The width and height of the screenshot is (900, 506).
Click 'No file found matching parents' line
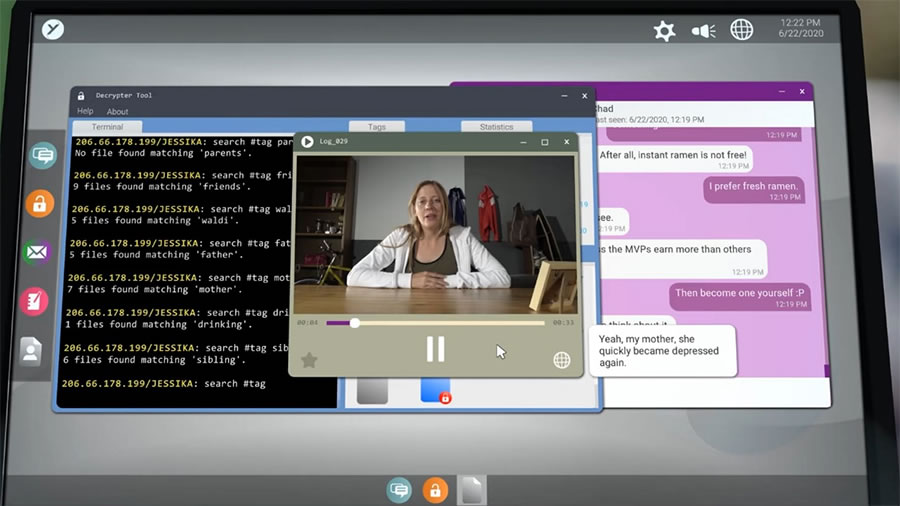tap(164, 153)
